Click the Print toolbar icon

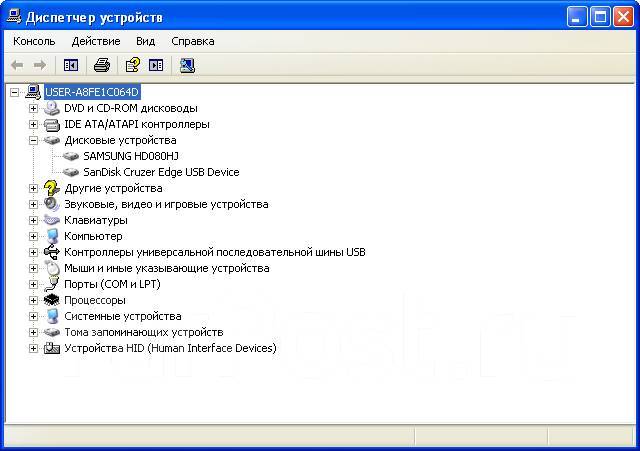pos(102,65)
